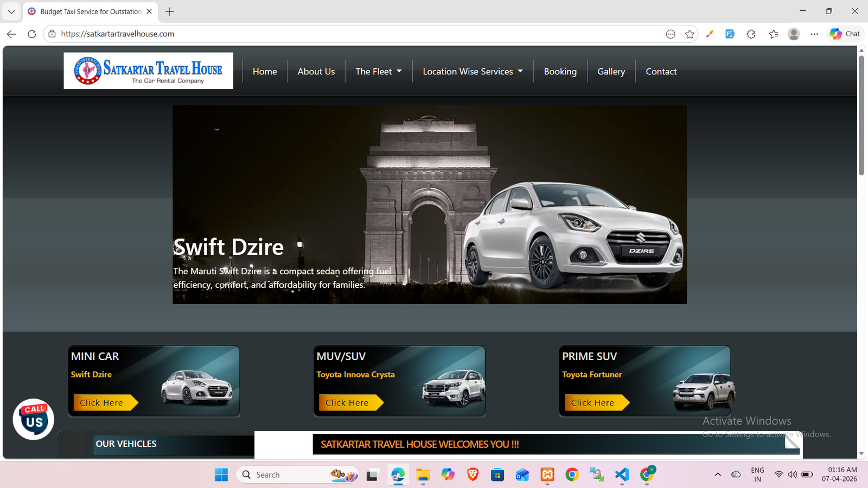Open Task View on the taskbar

372,474
